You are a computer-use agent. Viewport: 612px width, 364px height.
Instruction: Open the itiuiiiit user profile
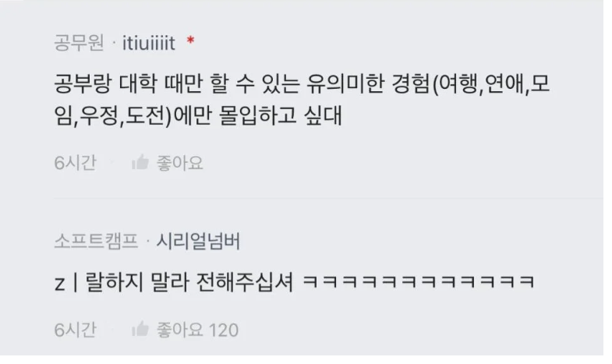[x=149, y=43]
